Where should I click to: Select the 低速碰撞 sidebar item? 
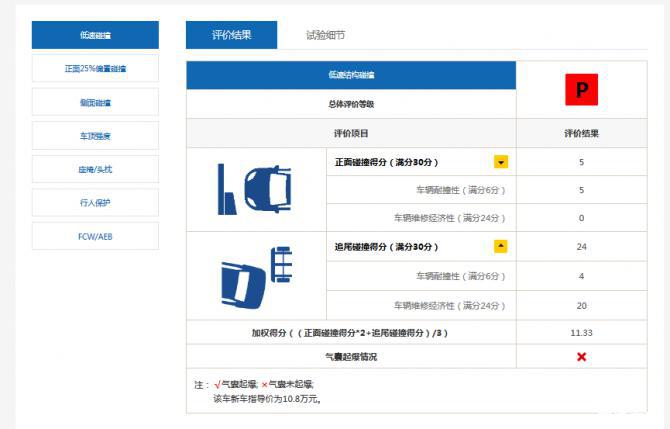click(95, 35)
